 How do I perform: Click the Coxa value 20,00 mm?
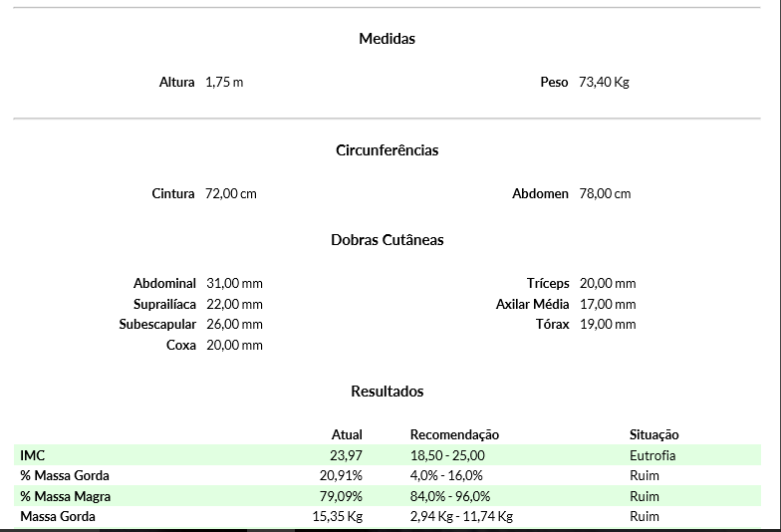pyautogui.click(x=234, y=345)
